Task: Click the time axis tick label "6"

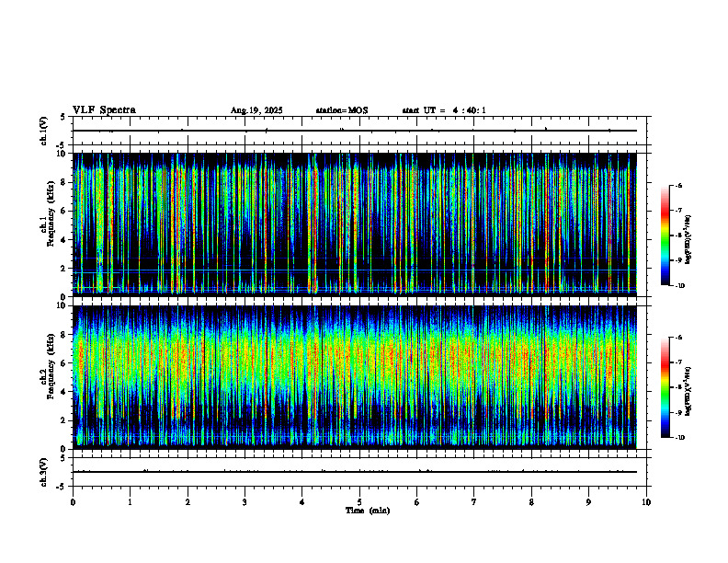Action: coord(417,502)
